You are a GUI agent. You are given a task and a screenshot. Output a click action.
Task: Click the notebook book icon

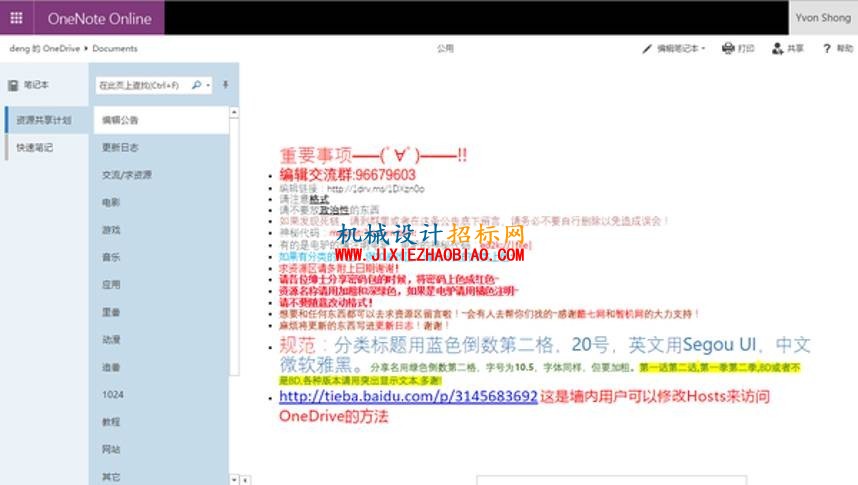click(x=13, y=85)
